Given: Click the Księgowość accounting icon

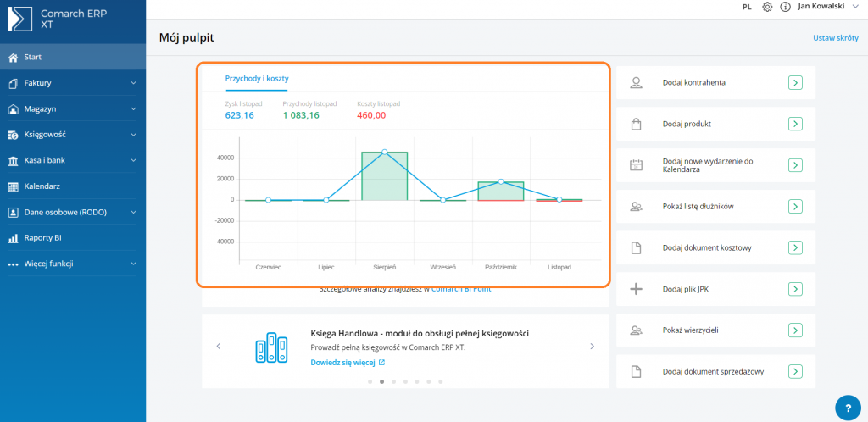Looking at the screenshot, I should point(14,135).
